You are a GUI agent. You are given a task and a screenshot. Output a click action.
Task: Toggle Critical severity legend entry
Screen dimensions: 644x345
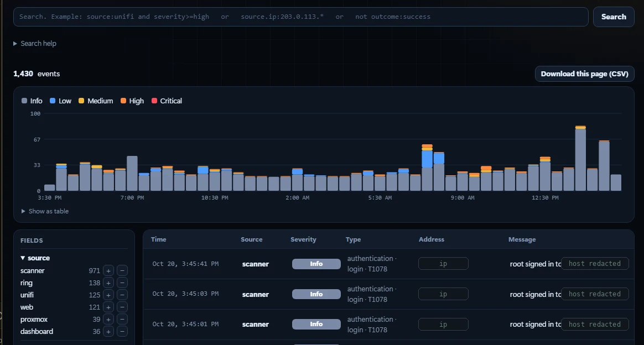(x=167, y=101)
